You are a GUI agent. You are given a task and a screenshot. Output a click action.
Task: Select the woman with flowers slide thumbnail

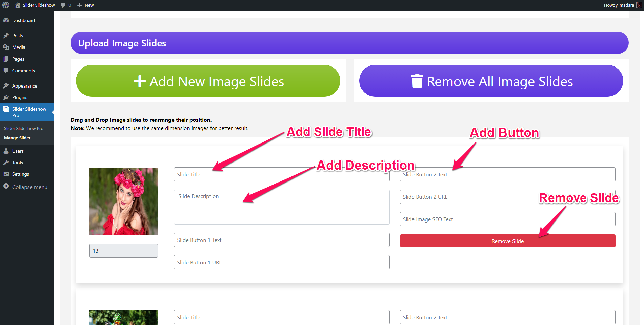124,202
